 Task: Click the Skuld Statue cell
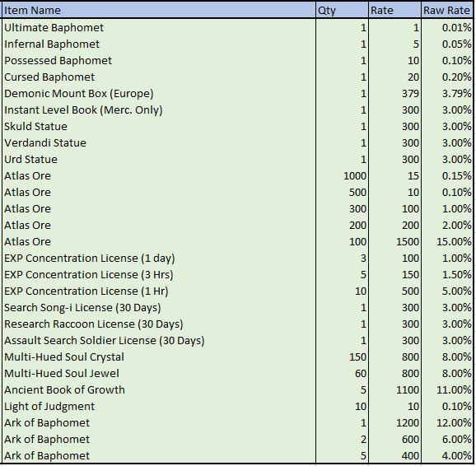tap(159, 126)
